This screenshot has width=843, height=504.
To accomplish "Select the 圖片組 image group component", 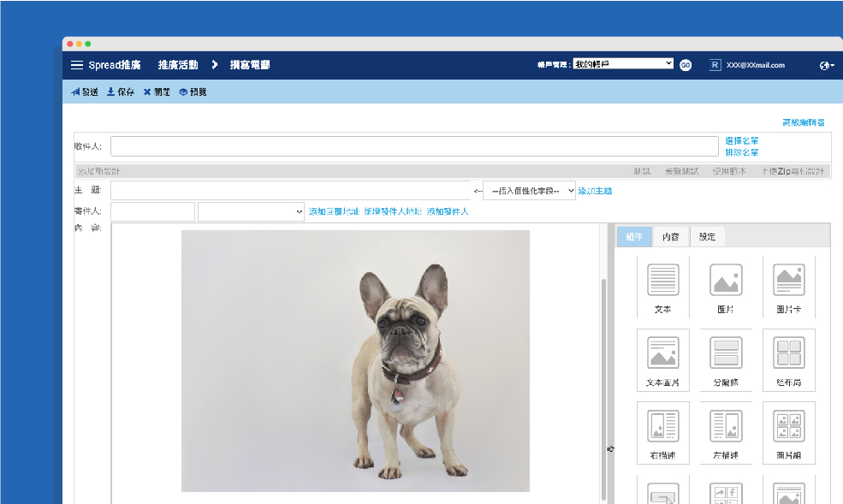I will [x=789, y=433].
